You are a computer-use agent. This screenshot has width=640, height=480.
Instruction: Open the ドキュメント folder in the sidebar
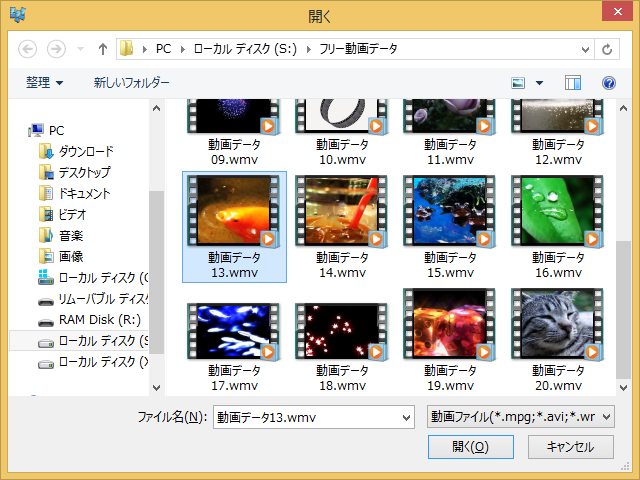point(75,193)
